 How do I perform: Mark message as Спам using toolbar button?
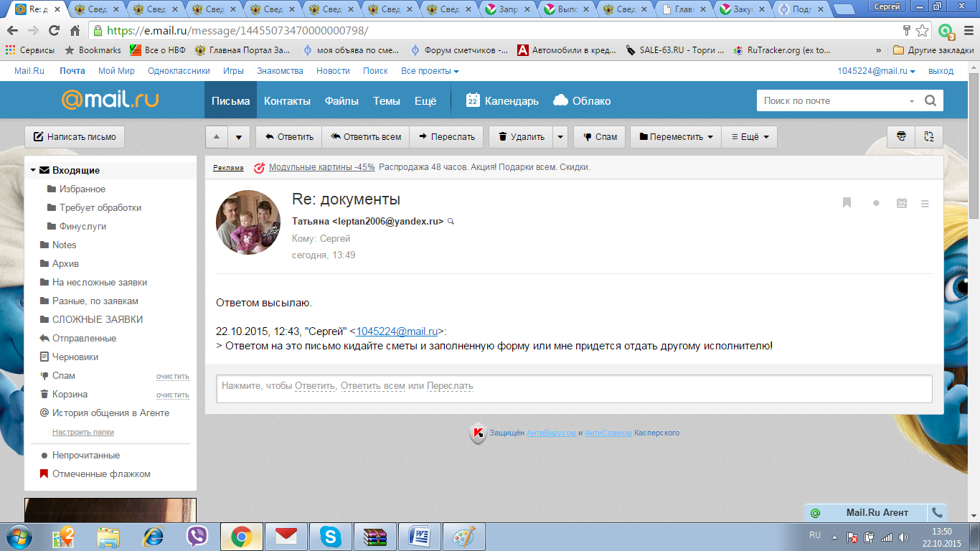tap(600, 137)
